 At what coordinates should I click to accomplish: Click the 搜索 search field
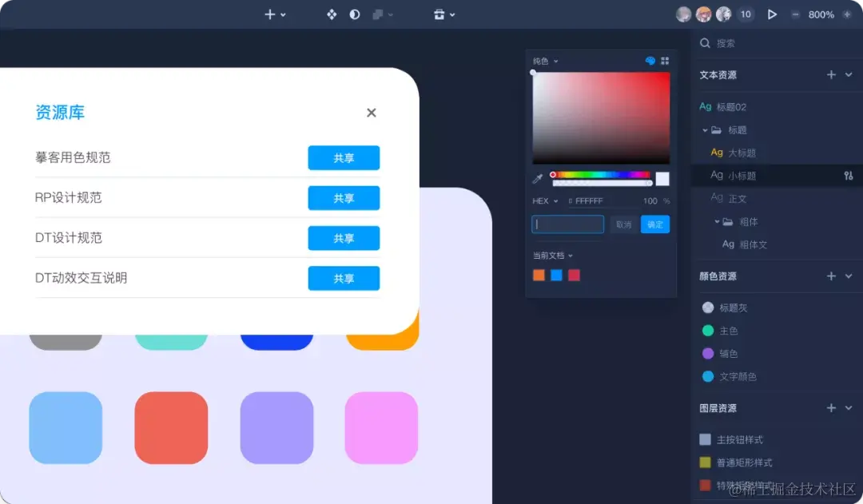click(778, 43)
